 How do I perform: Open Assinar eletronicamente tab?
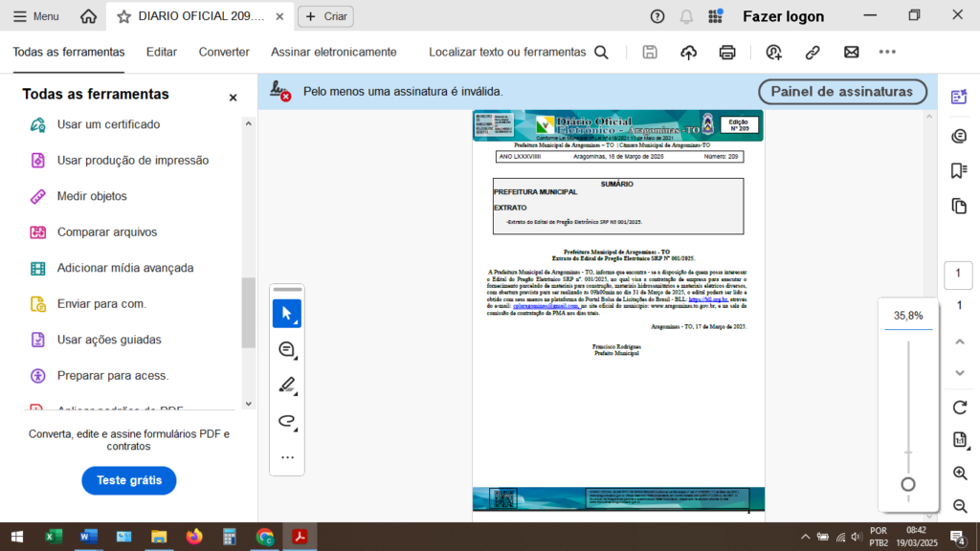(334, 53)
